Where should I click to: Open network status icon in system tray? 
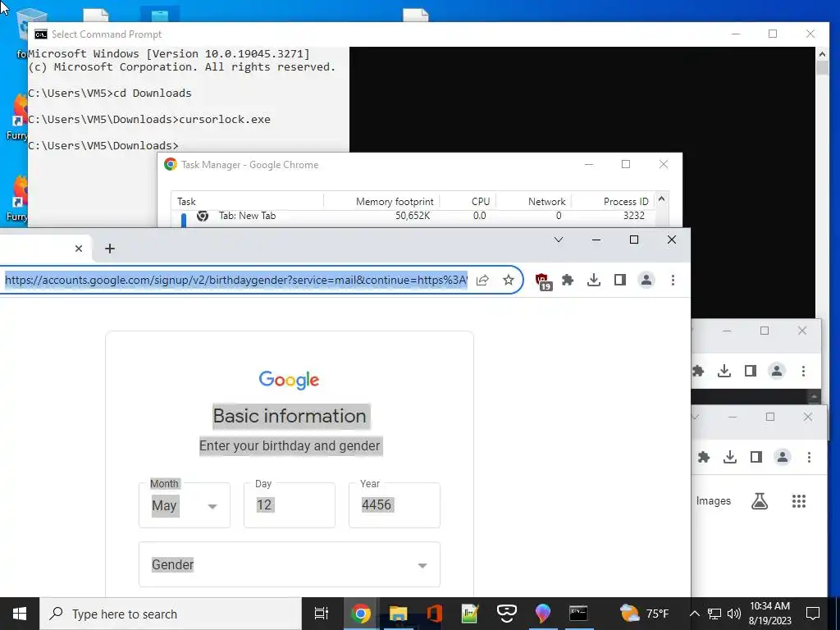tap(714, 614)
